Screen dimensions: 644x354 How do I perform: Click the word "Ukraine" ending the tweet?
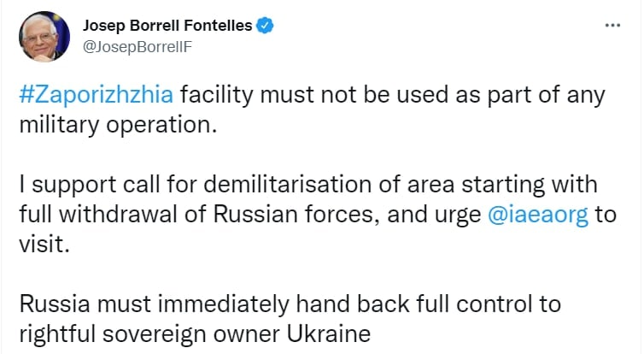(x=330, y=333)
